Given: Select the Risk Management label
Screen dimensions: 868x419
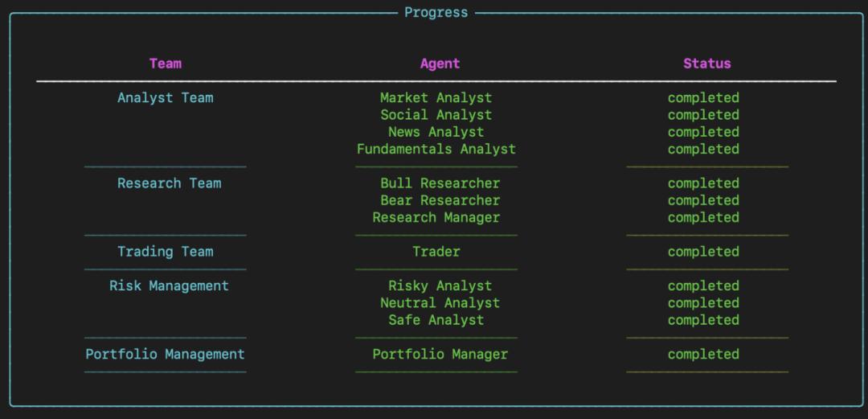Looking at the screenshot, I should 169,286.
